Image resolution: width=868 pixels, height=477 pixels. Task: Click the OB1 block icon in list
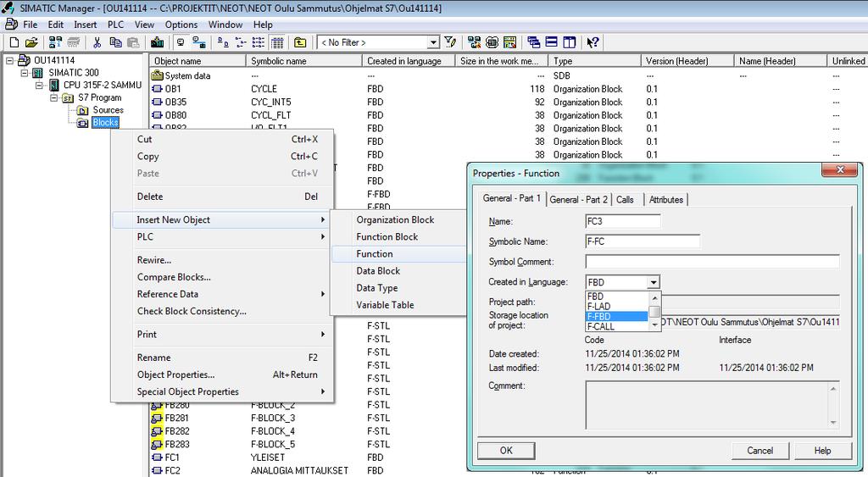[x=157, y=89]
